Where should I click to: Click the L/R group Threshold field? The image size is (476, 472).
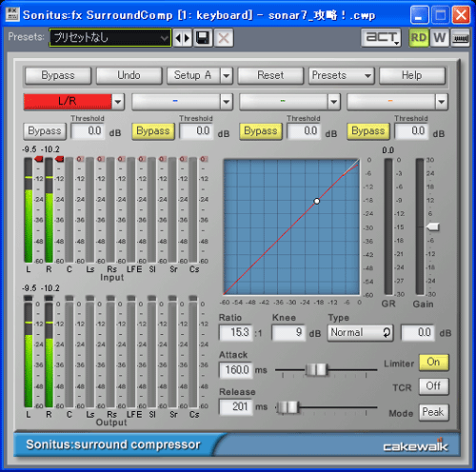coord(88,131)
